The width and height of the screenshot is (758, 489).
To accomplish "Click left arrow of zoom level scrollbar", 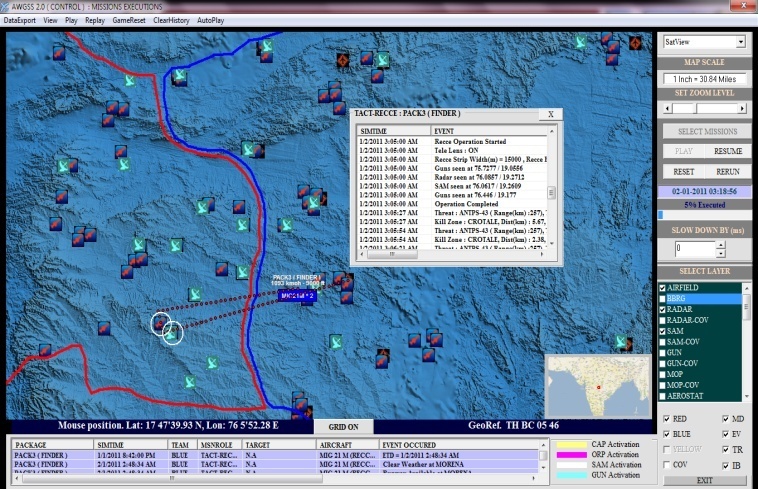I will coord(668,109).
